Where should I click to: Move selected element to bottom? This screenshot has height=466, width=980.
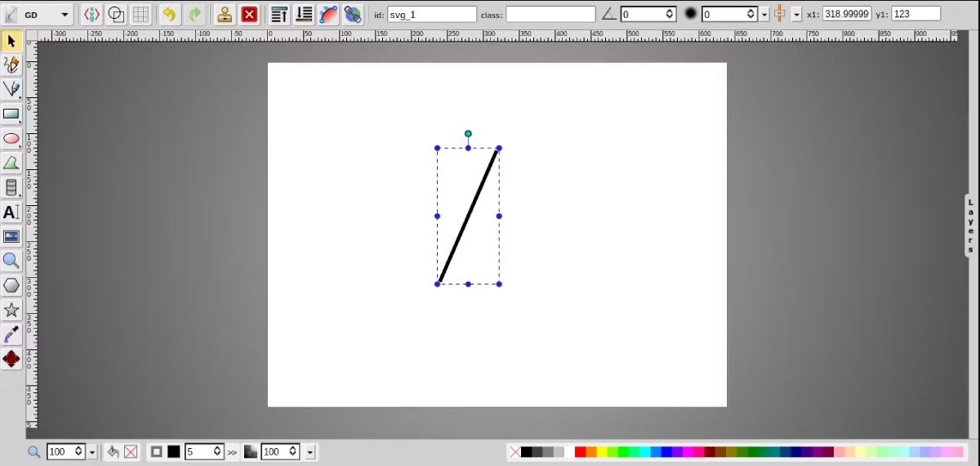pos(304,14)
